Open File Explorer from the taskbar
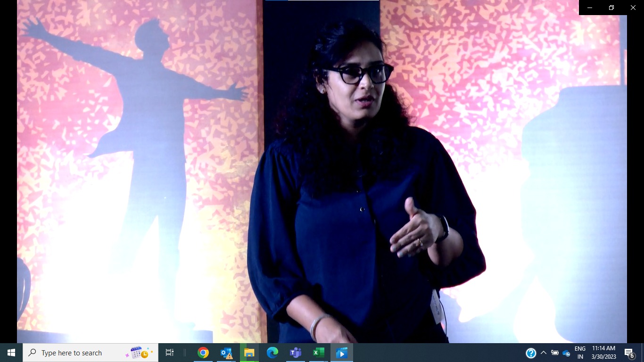Screen dimensions: 644x362 249,353
